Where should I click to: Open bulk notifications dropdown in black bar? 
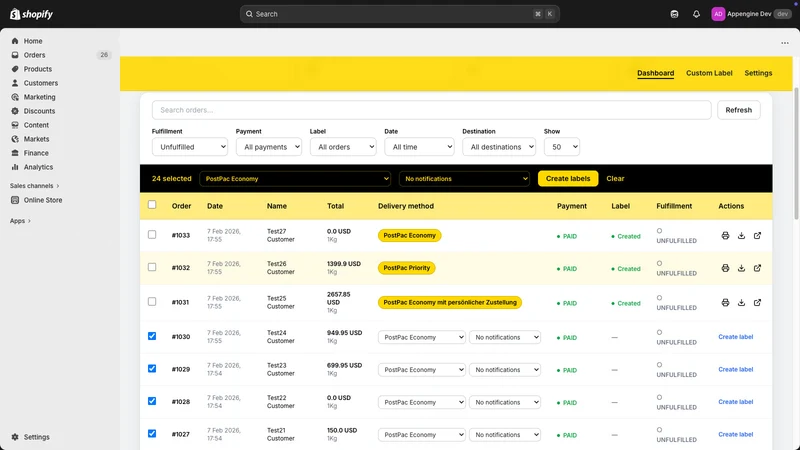[464, 179]
